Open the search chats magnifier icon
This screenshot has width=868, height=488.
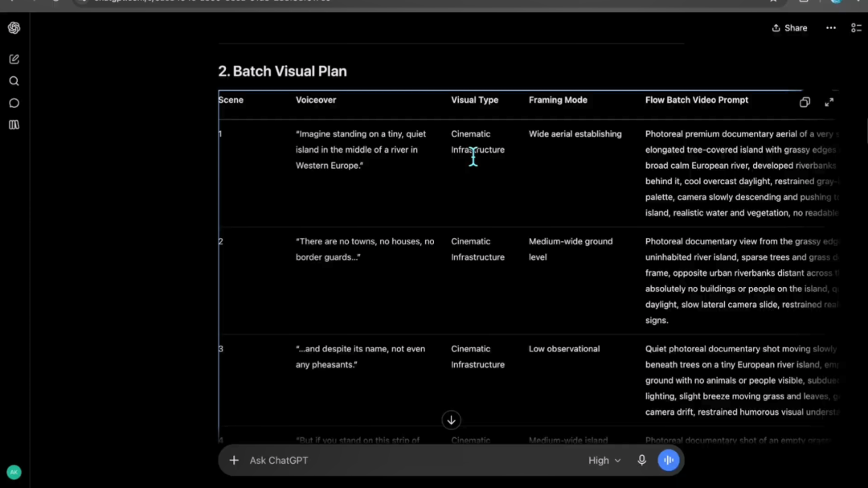[14, 81]
